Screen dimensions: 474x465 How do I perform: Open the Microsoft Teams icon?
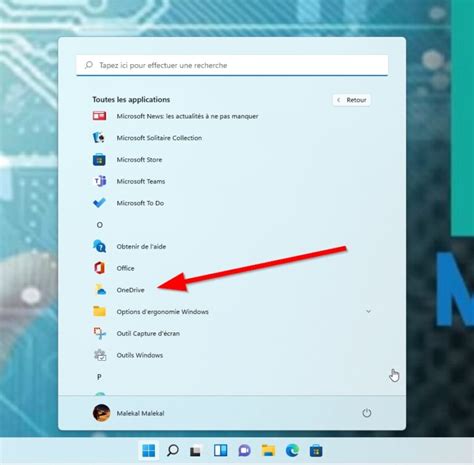pos(99,181)
